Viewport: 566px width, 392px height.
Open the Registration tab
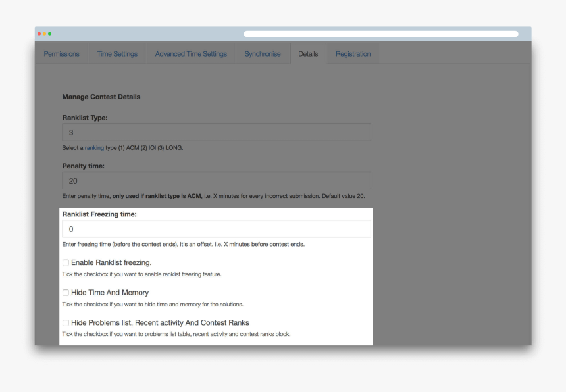[353, 54]
